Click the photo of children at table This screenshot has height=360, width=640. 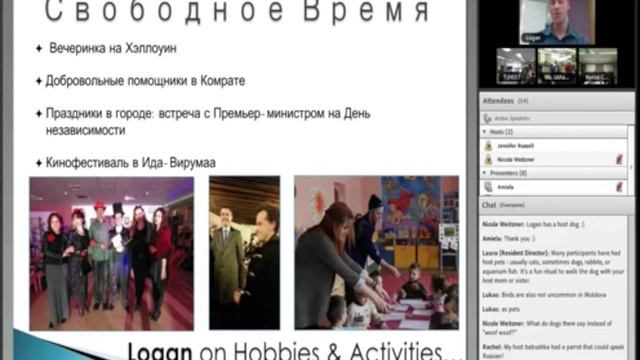coord(376,253)
